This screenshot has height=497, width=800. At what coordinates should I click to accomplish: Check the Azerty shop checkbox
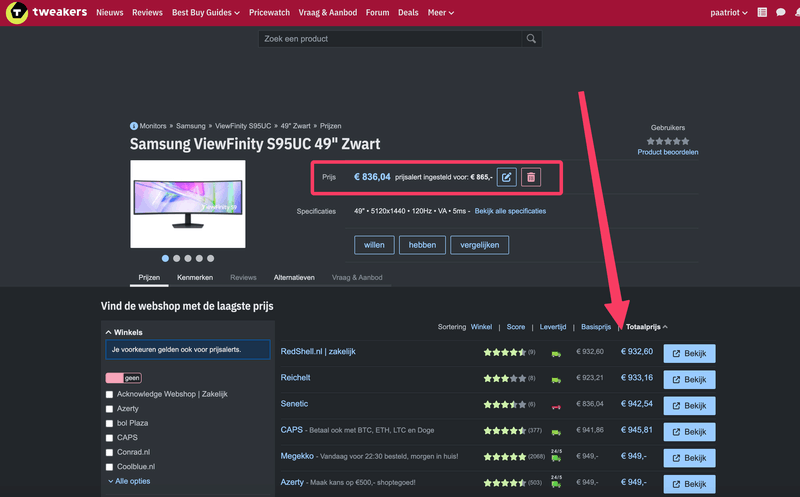(109, 409)
